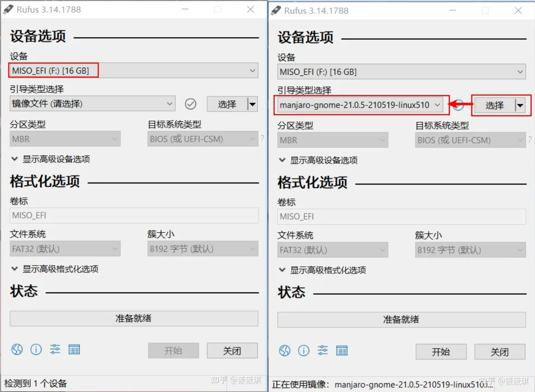
Task: Click the 选择 button in left window
Action: tap(227, 104)
